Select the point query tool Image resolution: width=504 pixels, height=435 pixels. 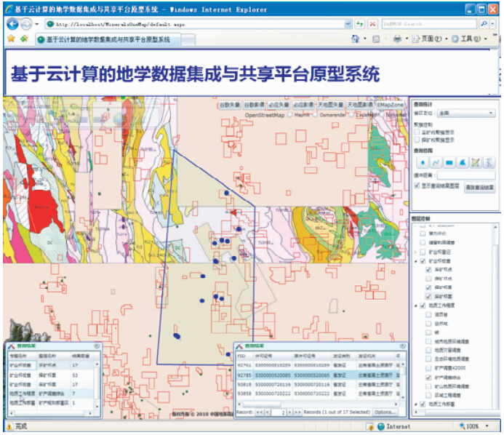[423, 161]
